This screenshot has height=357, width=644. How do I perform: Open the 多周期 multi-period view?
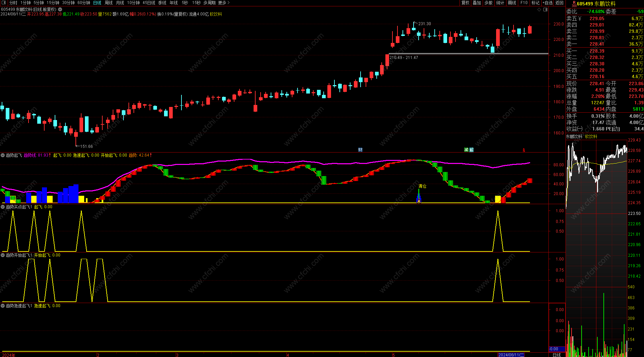click(209, 3)
